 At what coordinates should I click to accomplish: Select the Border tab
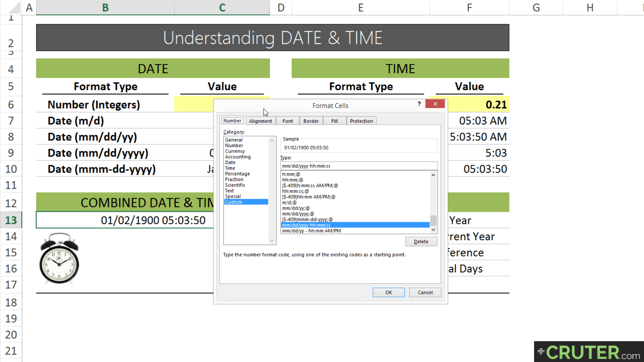311,121
